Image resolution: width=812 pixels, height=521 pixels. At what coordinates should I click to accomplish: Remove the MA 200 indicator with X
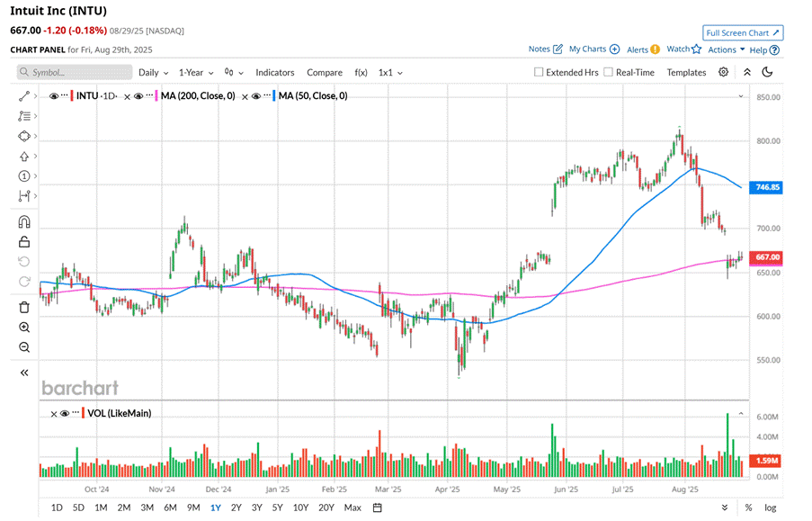click(127, 96)
